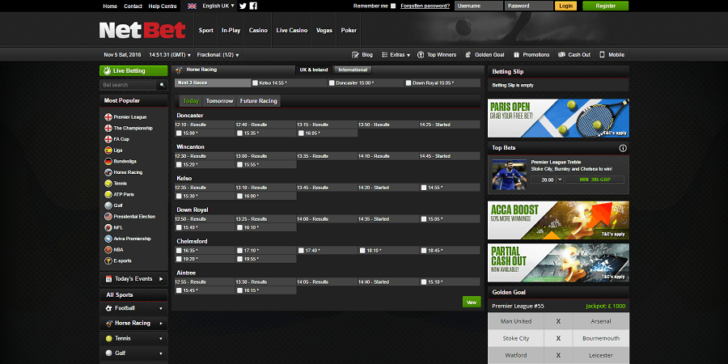Select the International tab

coord(353,70)
